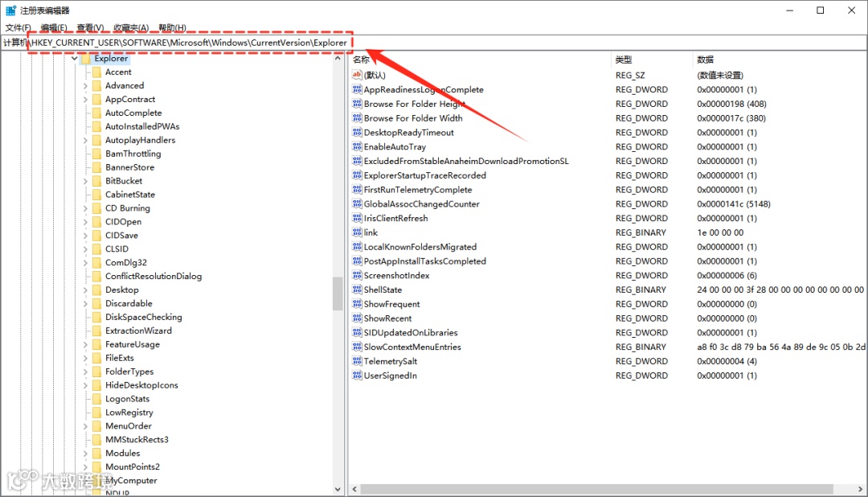This screenshot has width=868, height=497.
Task: Open the 帮助(H) menu
Action: coord(172,27)
